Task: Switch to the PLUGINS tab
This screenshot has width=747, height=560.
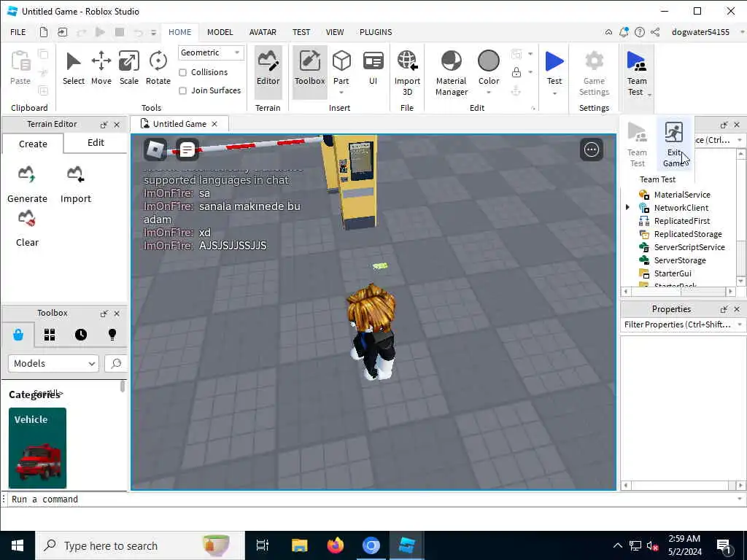Action: click(376, 32)
